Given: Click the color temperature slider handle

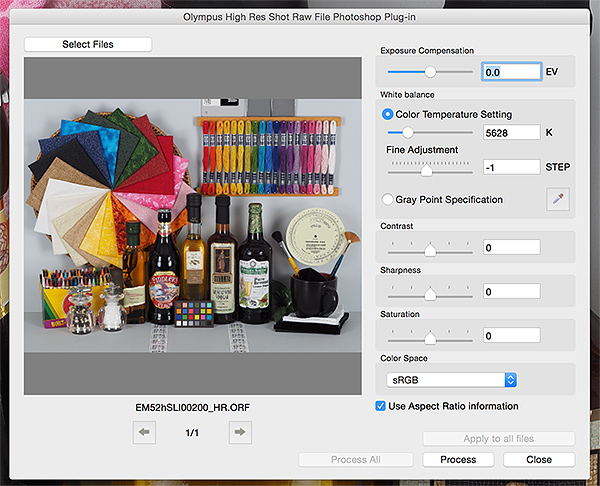Looking at the screenshot, I should [x=408, y=132].
